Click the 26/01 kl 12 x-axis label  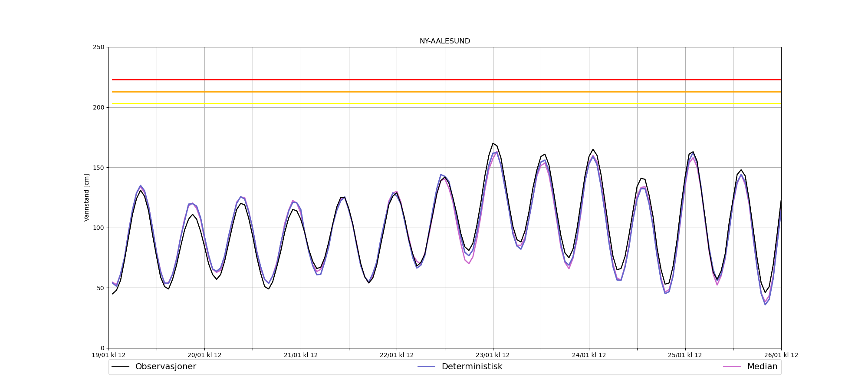point(781,355)
